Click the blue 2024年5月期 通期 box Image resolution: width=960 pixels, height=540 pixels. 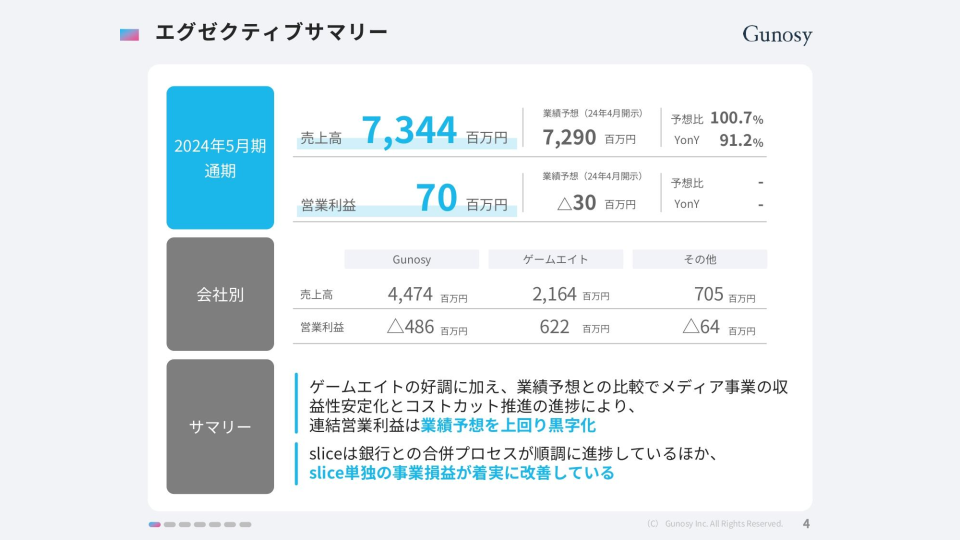coord(220,157)
